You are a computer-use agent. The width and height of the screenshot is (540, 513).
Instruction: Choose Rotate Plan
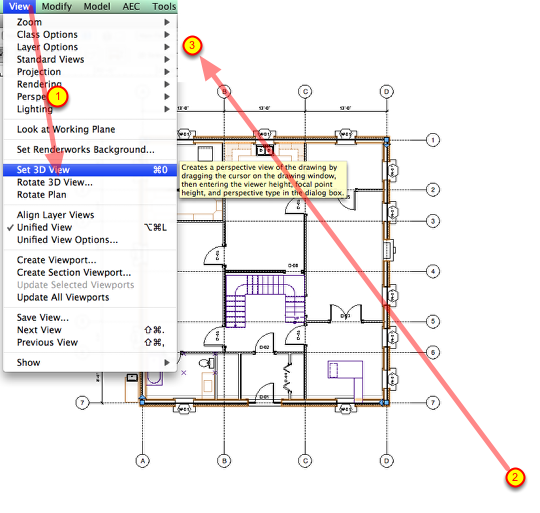tap(90, 195)
